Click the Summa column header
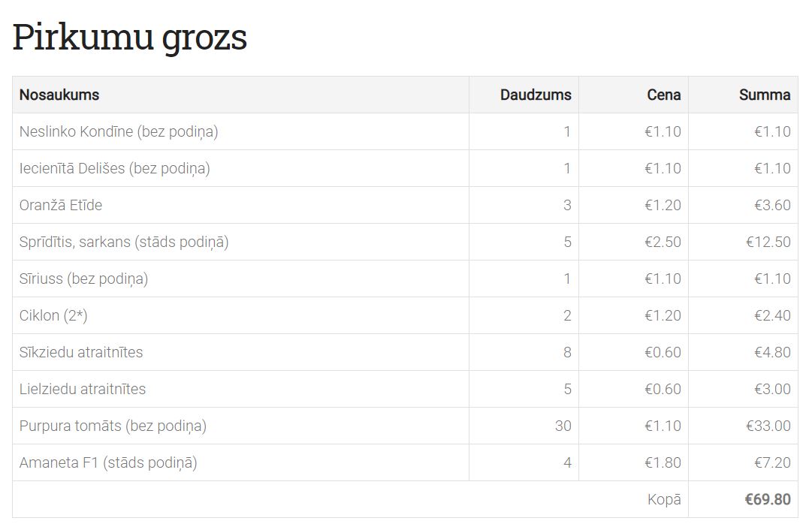Image resolution: width=812 pixels, height=530 pixels. click(x=765, y=95)
